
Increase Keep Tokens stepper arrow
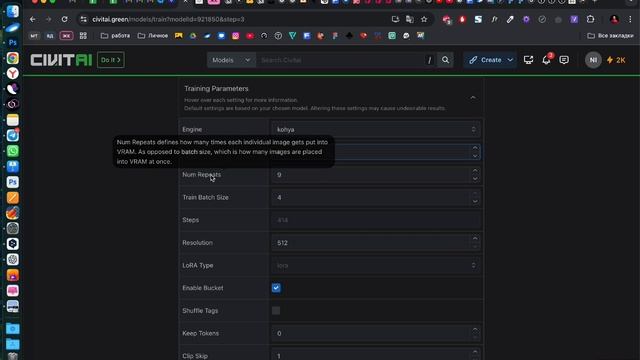pyautogui.click(x=475, y=329)
